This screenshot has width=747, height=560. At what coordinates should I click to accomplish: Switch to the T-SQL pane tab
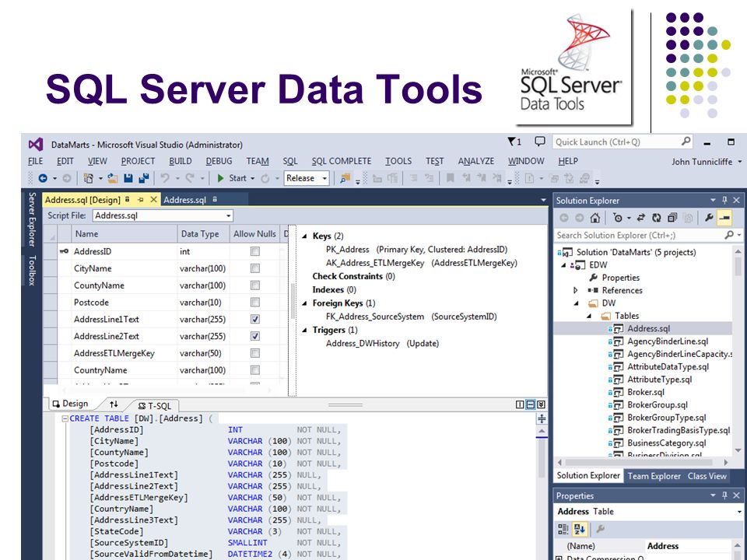coord(155,406)
